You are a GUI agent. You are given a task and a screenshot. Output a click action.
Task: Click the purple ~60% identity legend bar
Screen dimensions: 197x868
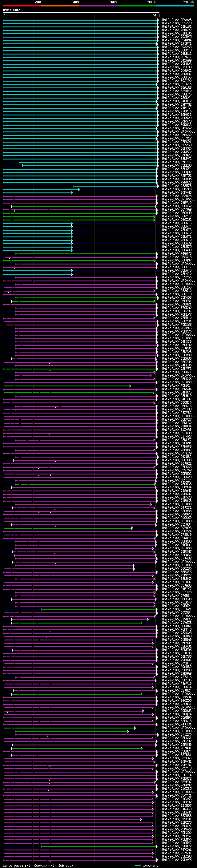point(99,6)
